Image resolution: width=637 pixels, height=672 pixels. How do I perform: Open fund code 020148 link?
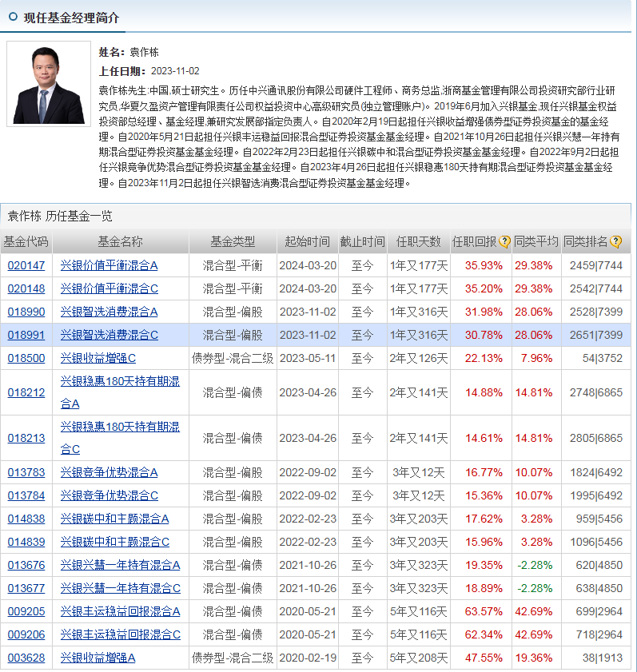click(x=26, y=288)
